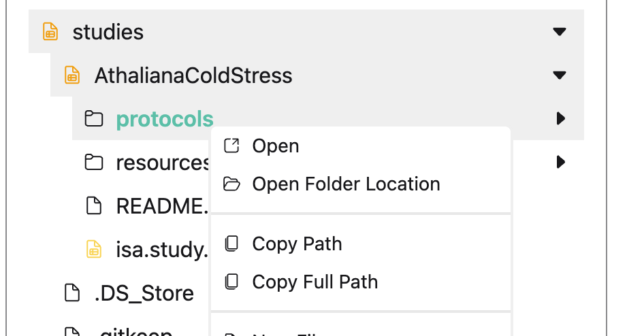Click the Open external-link icon
The height and width of the screenshot is (336, 644).
231,146
